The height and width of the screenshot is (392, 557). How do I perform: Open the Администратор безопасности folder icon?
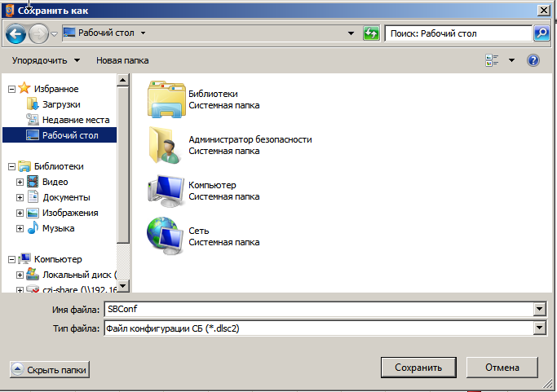tap(165, 145)
